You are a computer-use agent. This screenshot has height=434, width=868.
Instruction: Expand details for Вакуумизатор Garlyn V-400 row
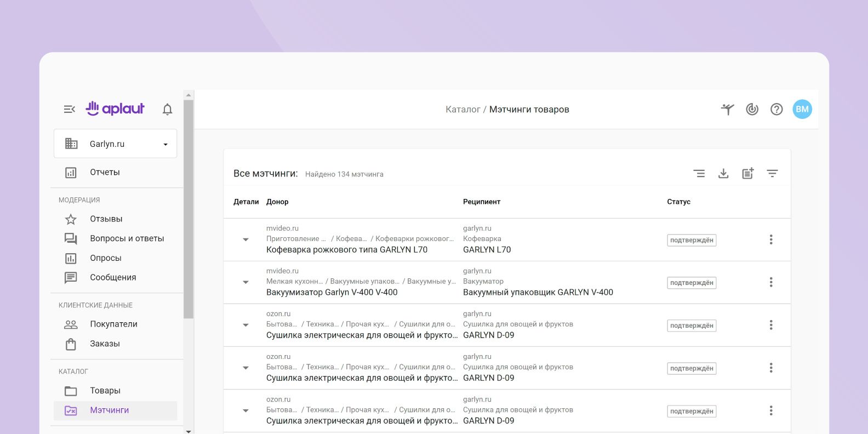tap(245, 282)
